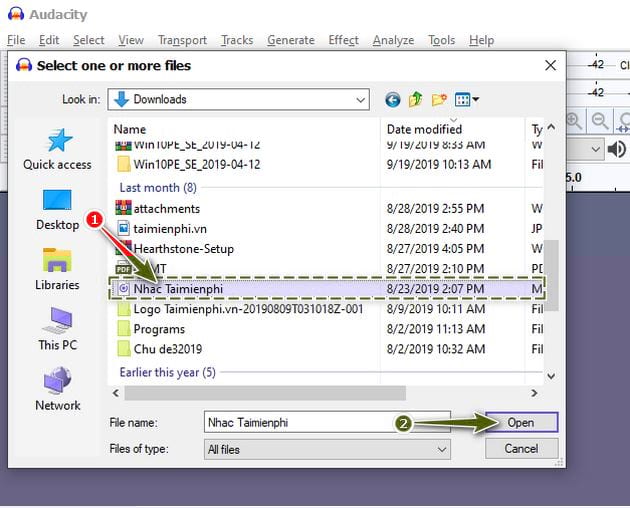630x508 pixels.
Task: Click the horizontal scrollbar thumb
Action: click(x=265, y=393)
